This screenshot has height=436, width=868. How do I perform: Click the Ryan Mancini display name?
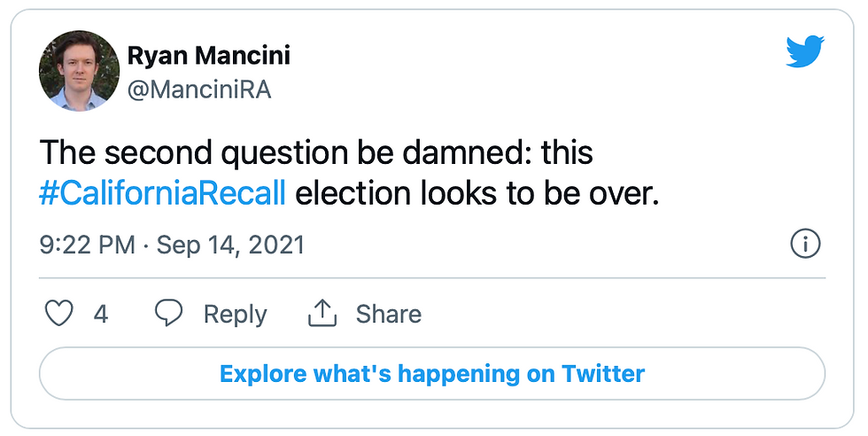pos(209,56)
